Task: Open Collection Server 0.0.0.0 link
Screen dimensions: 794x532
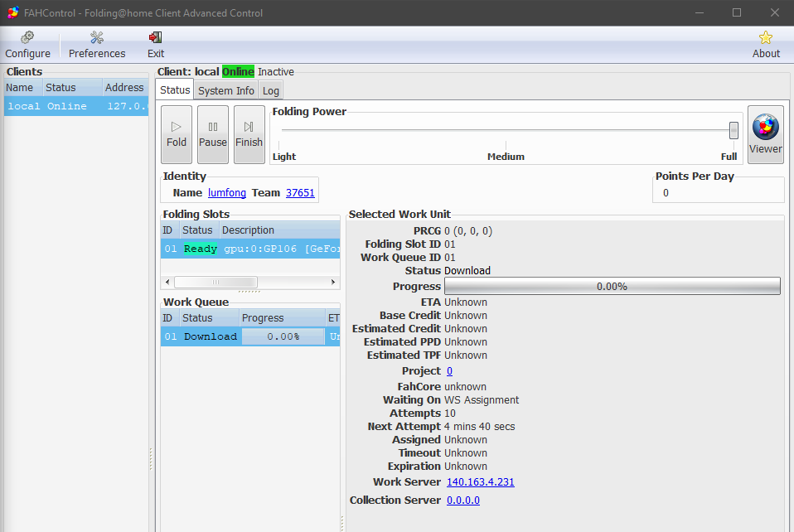Action: point(462,501)
